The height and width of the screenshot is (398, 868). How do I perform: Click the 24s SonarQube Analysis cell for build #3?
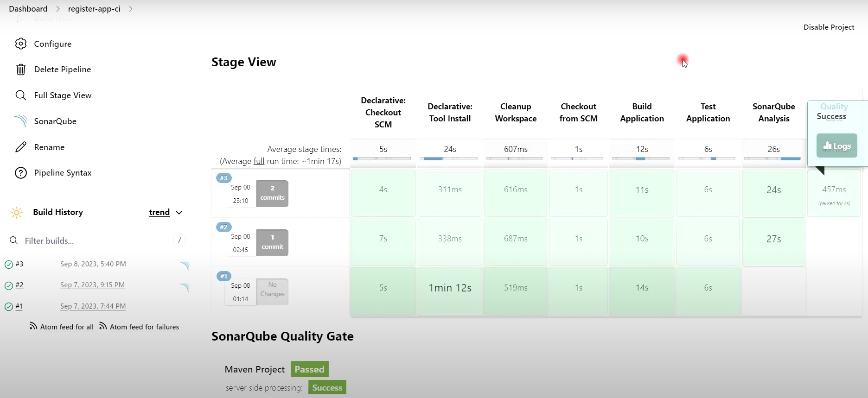point(773,193)
